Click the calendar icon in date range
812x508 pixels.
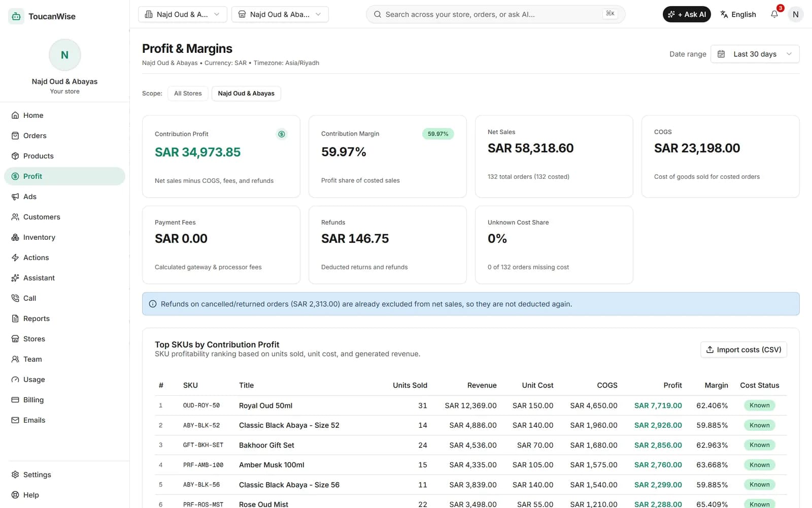click(x=721, y=54)
